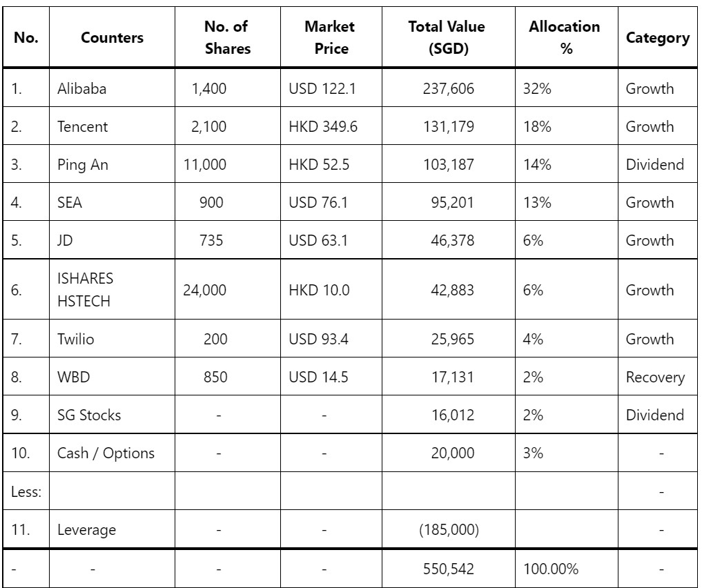Select the SEA share count 900
Screen dimensions: 702x588
pyautogui.click(x=211, y=202)
